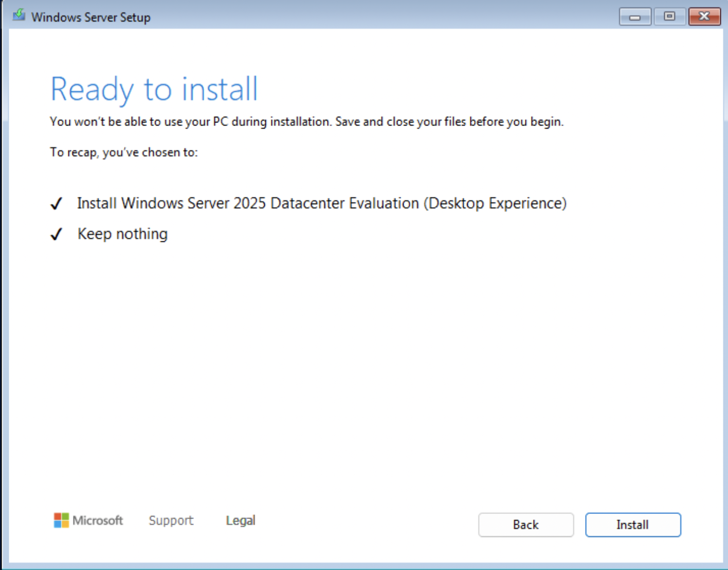Open the Support page
Image resolution: width=728 pixels, height=570 pixels.
click(x=171, y=520)
